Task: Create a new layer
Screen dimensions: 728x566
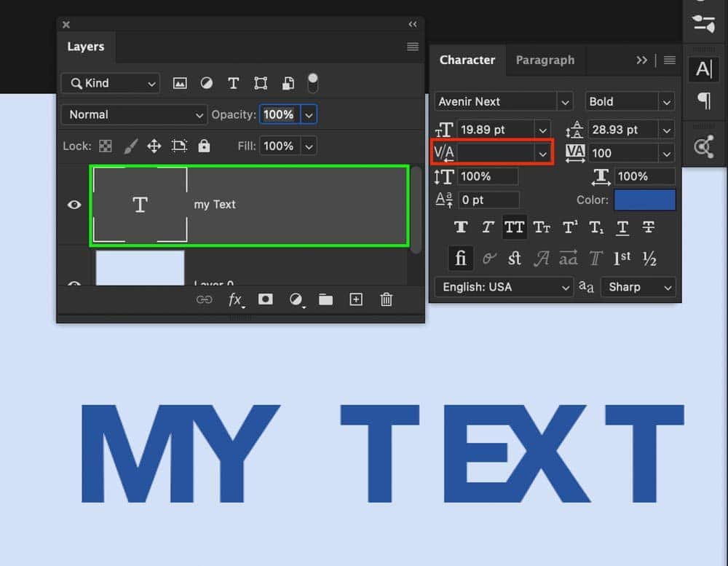Action: pos(355,299)
